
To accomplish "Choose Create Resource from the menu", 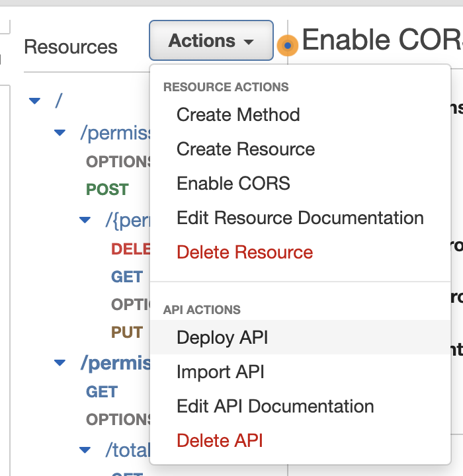I will [245, 149].
